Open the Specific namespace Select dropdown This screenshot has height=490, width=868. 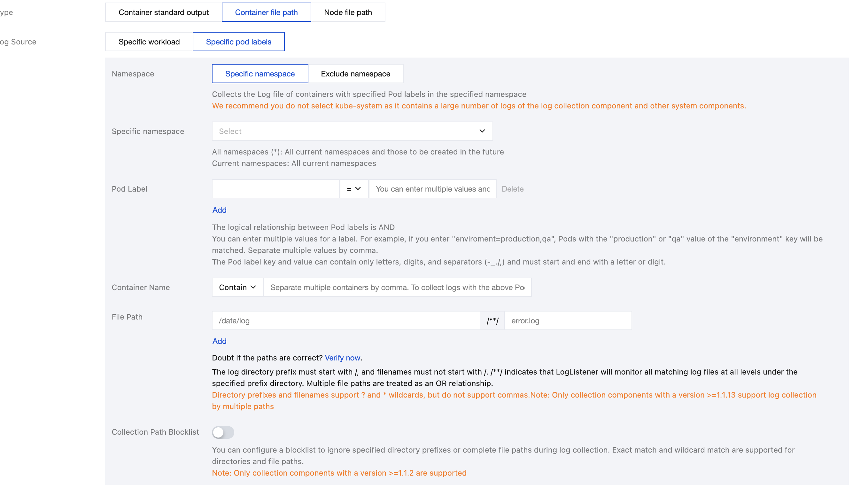[x=352, y=131]
